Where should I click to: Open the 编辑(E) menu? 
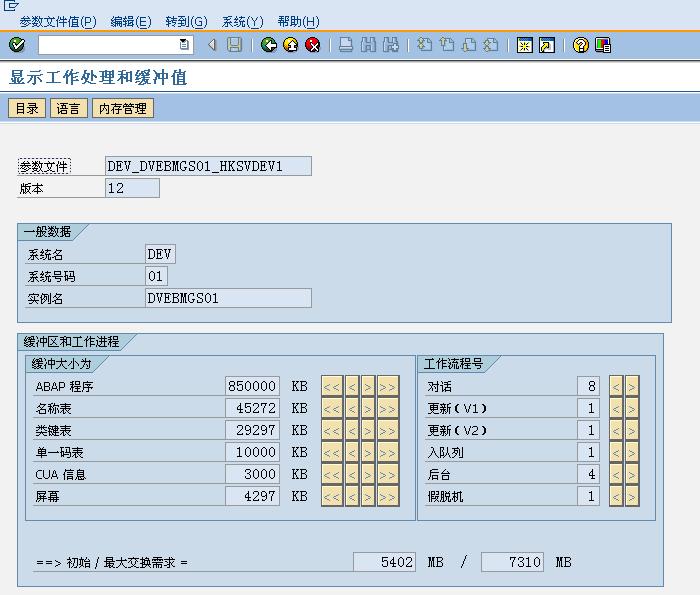tap(131, 21)
